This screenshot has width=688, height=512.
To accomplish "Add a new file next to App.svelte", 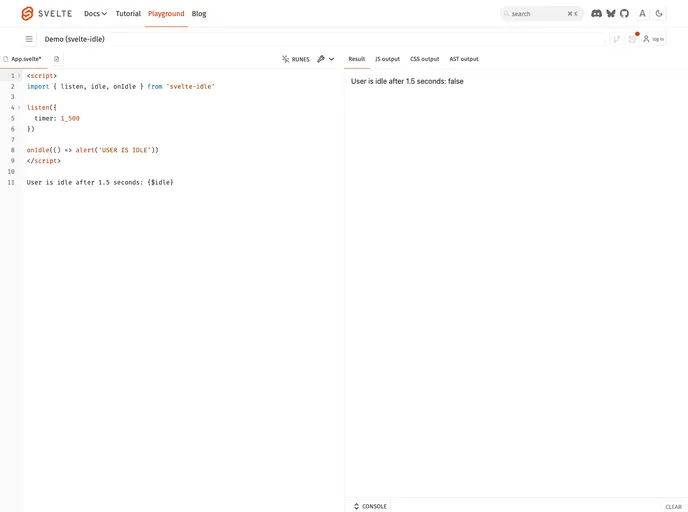I will pyautogui.click(x=57, y=59).
